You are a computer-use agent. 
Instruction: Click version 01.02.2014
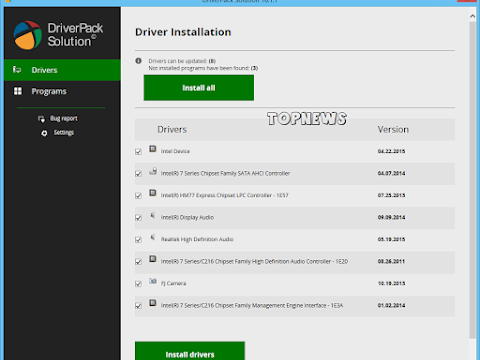(391, 305)
